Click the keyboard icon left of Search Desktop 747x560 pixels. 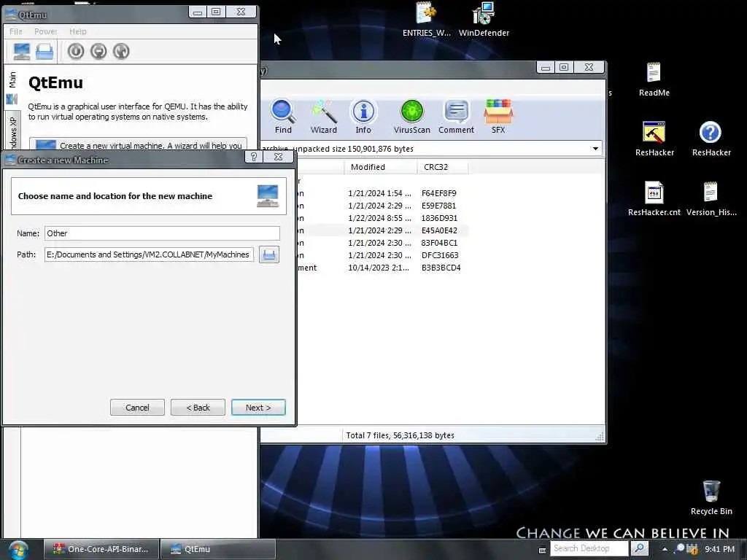point(542,550)
